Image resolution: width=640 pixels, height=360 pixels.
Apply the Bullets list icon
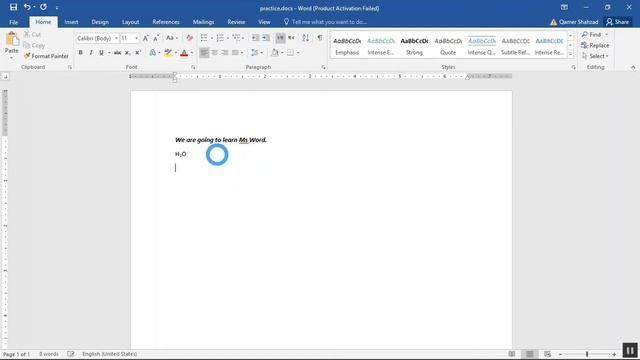[204, 38]
